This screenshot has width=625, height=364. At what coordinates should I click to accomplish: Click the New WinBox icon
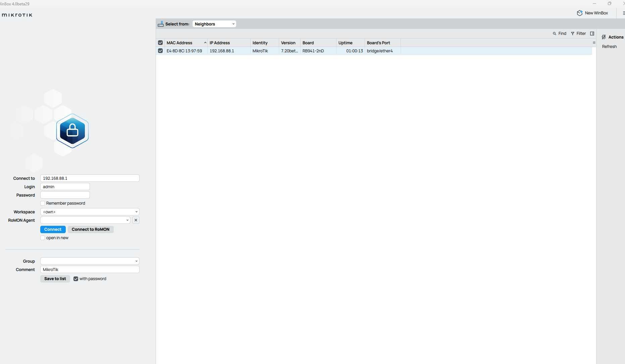[x=580, y=13]
